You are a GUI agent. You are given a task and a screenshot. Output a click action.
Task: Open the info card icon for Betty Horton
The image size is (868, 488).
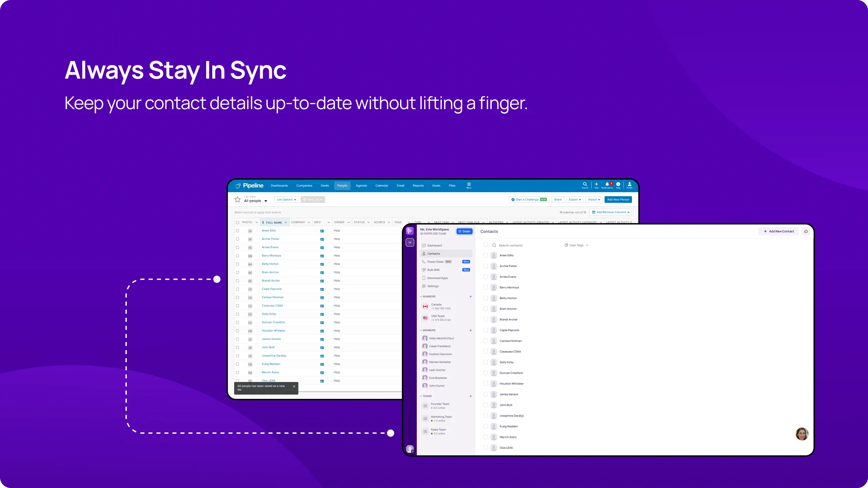click(322, 264)
